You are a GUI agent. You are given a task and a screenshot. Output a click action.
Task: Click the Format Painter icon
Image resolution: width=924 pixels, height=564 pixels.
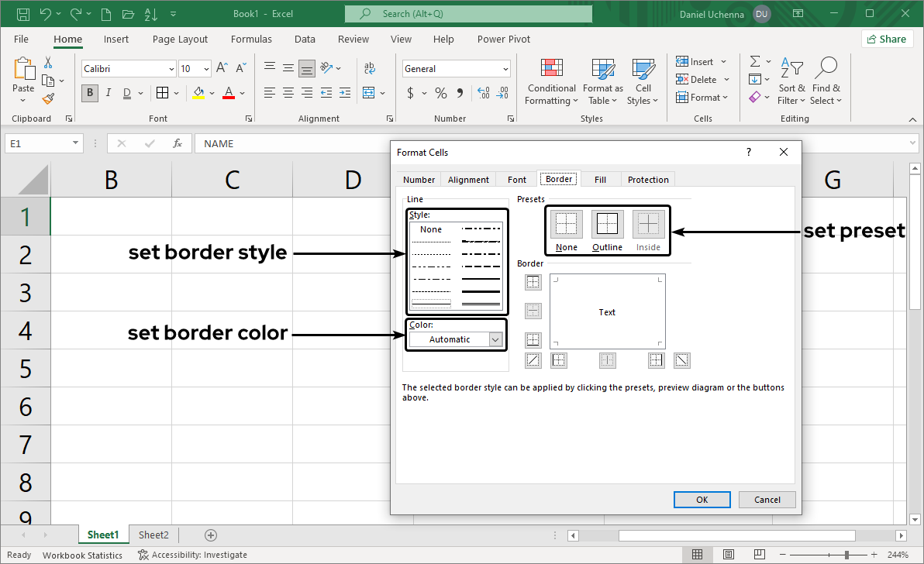click(x=48, y=99)
